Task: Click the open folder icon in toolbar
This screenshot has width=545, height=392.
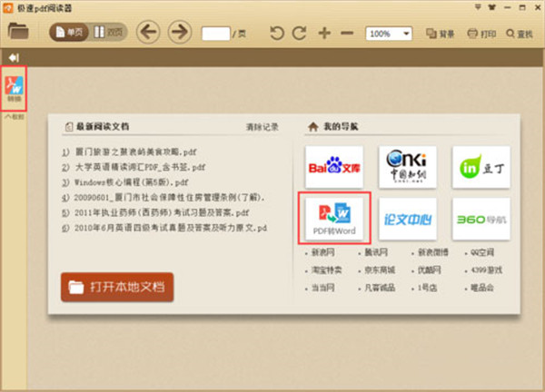Action: pyautogui.click(x=18, y=33)
